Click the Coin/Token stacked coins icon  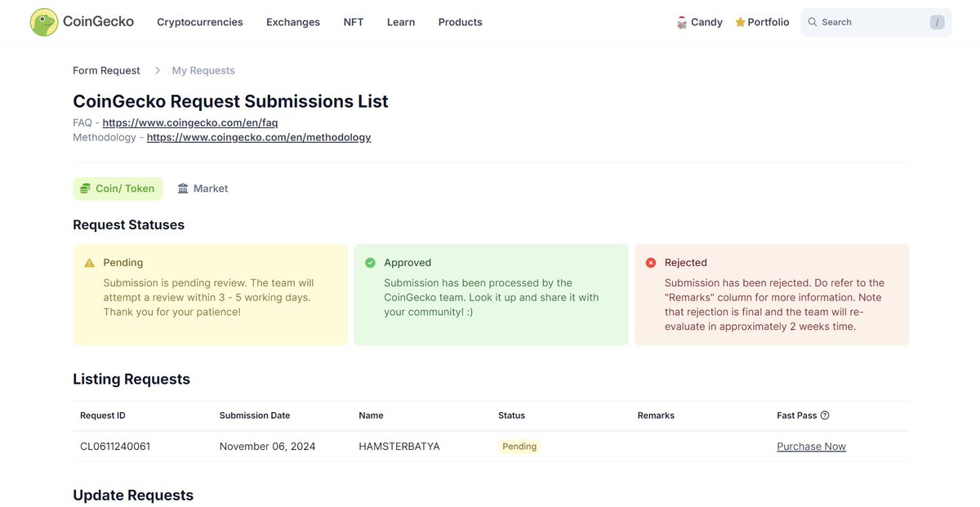pyautogui.click(x=85, y=189)
